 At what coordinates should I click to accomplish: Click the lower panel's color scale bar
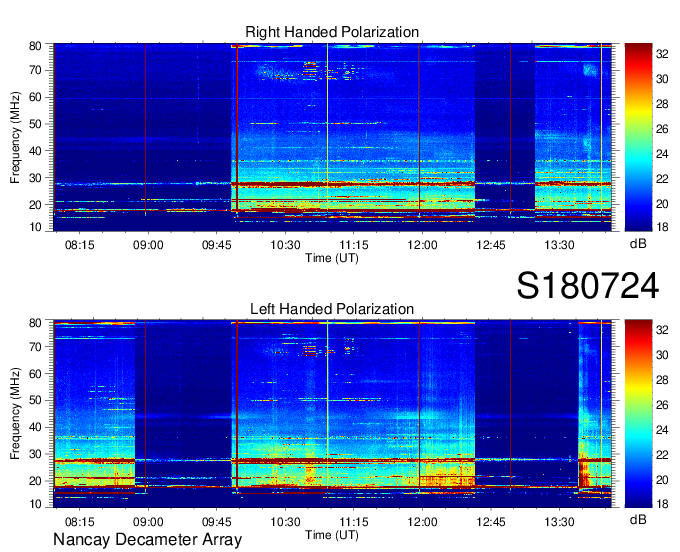(638, 414)
